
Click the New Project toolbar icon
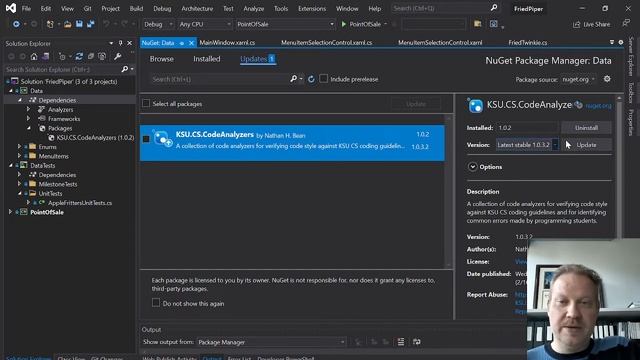point(50,24)
